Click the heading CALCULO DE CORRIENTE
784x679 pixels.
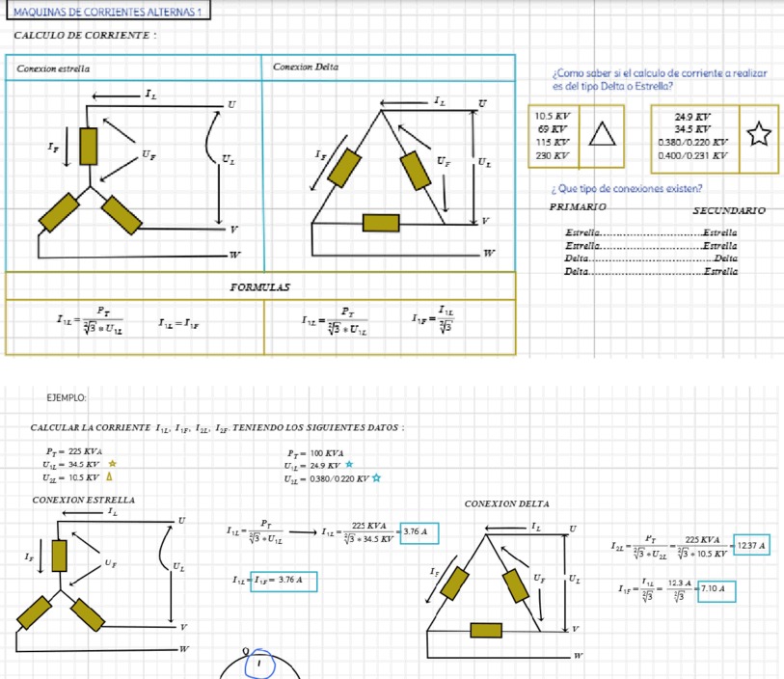(85, 35)
